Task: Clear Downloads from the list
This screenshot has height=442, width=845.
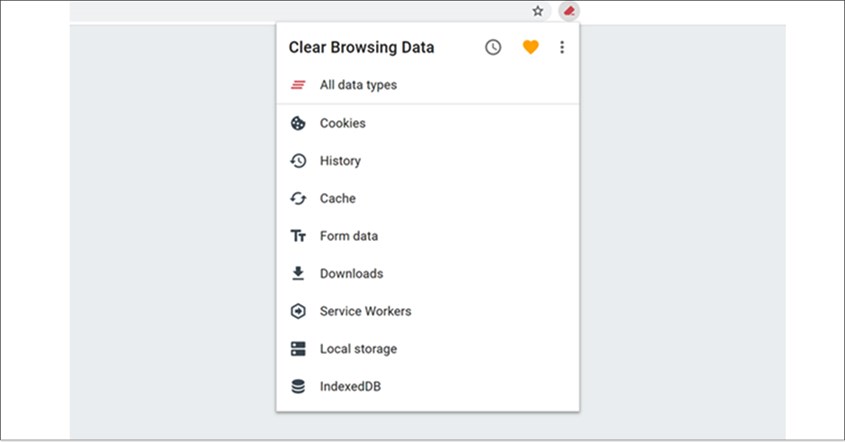Action: tap(351, 273)
